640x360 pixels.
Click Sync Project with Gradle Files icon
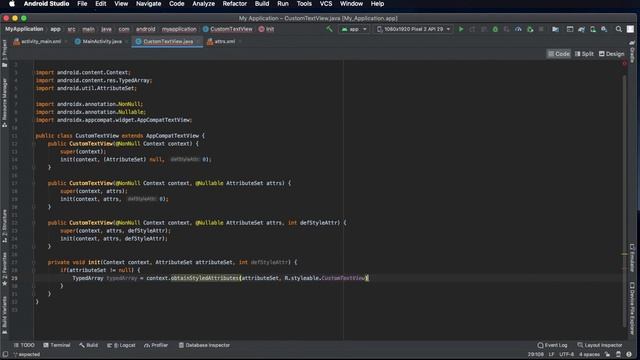[x=581, y=29]
